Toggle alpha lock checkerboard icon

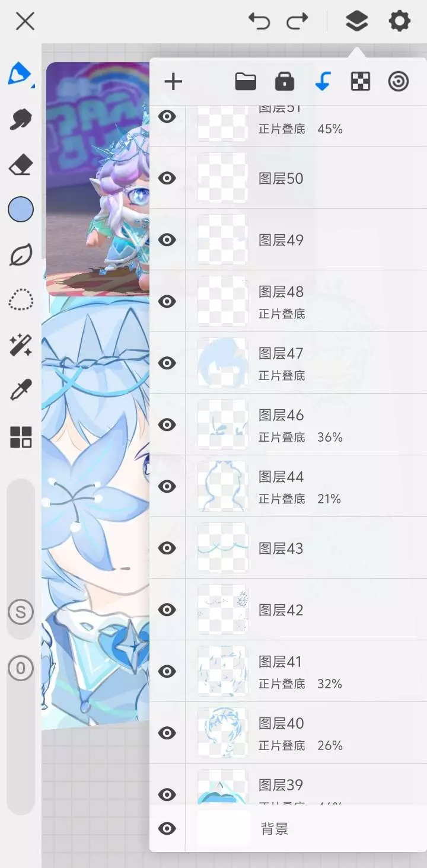tap(361, 81)
